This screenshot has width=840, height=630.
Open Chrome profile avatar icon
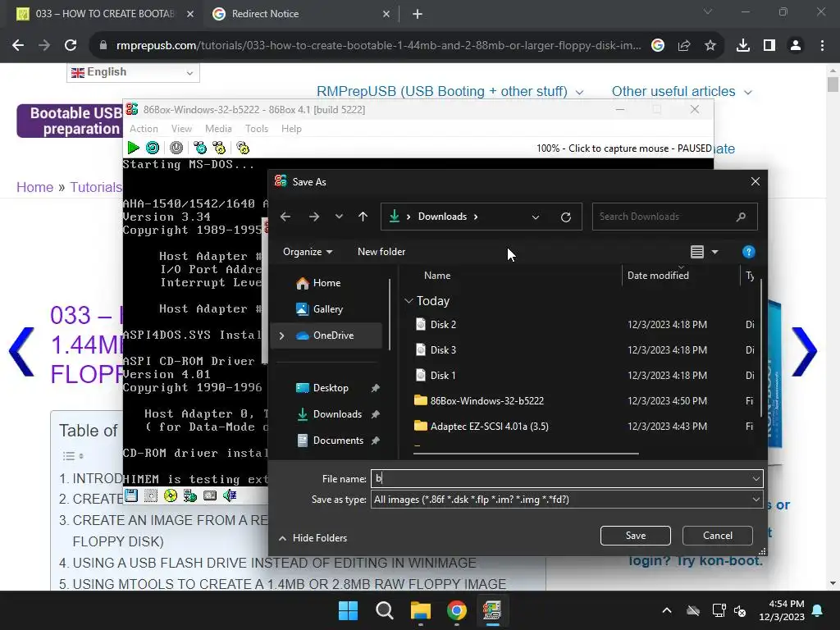click(796, 46)
